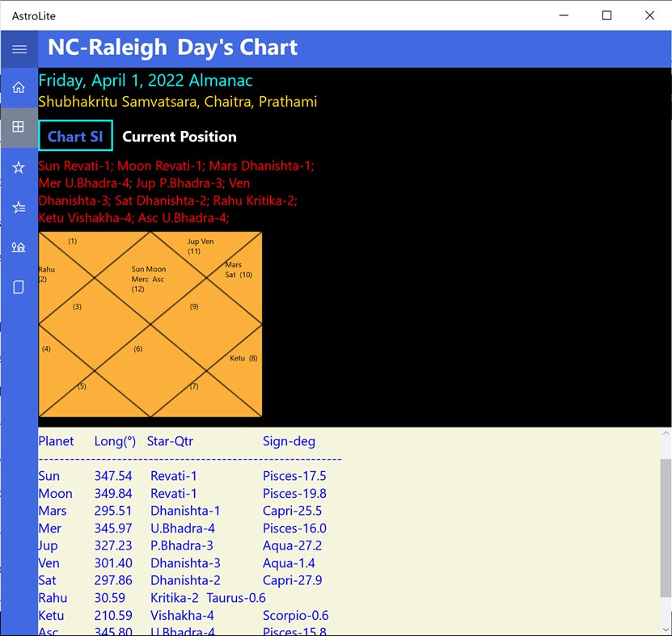Select the starred-list icon in the sidebar
Screen dimensions: 672x636
[19, 207]
